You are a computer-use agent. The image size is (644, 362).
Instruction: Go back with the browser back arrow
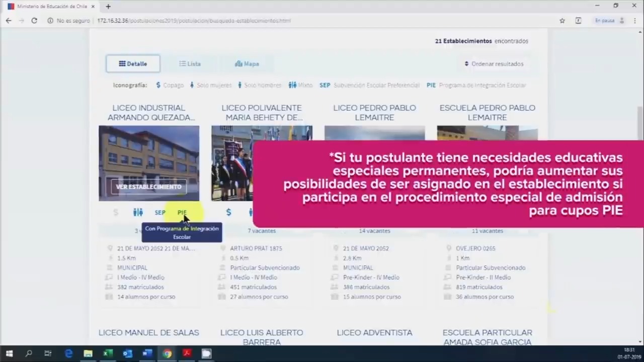[x=9, y=21]
